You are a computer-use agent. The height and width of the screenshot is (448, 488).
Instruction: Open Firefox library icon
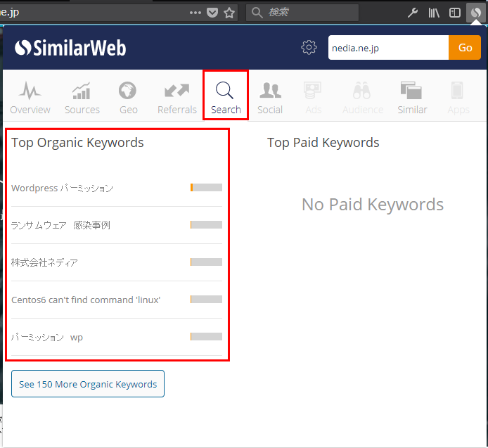(x=434, y=13)
